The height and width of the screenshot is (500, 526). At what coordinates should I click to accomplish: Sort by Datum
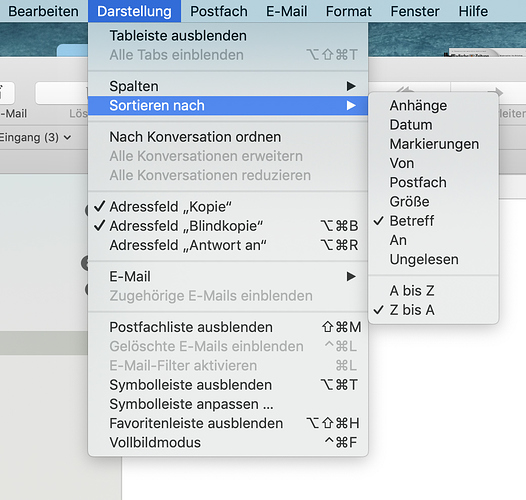coord(433,125)
